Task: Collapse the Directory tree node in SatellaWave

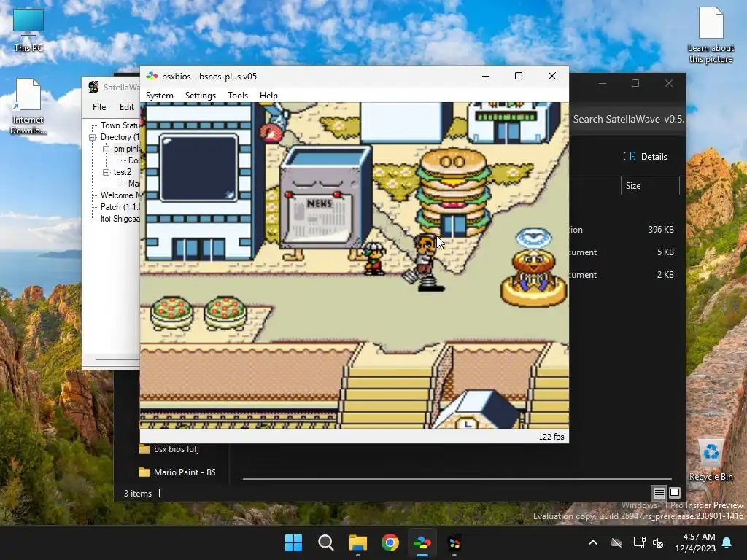Action: coord(93,137)
